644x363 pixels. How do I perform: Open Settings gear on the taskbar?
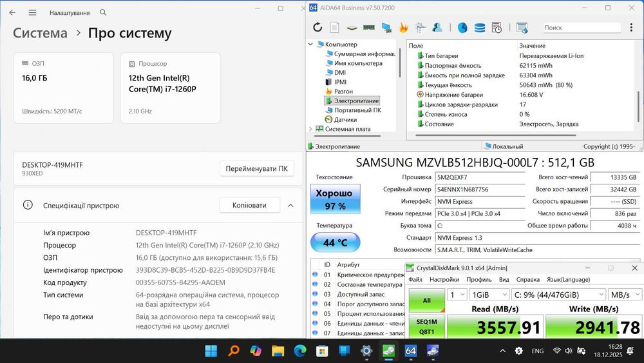tap(366, 351)
